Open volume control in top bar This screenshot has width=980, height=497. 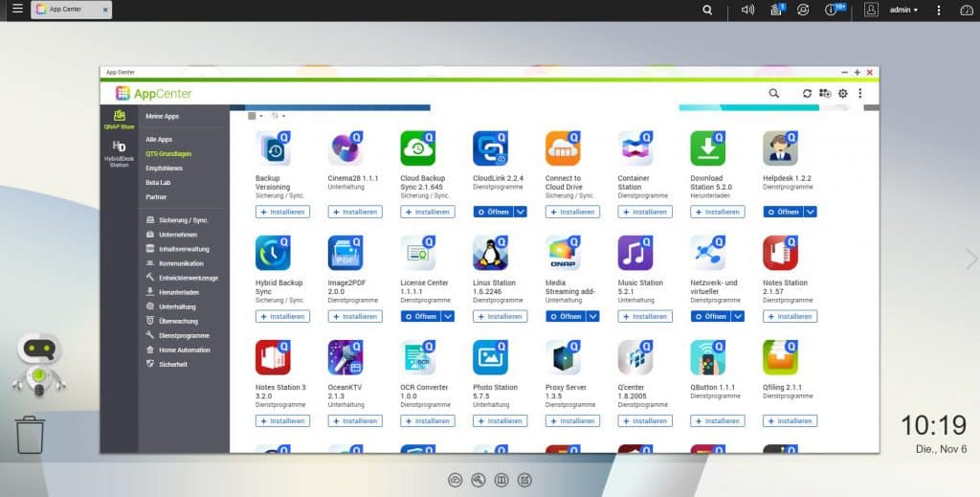coord(747,10)
